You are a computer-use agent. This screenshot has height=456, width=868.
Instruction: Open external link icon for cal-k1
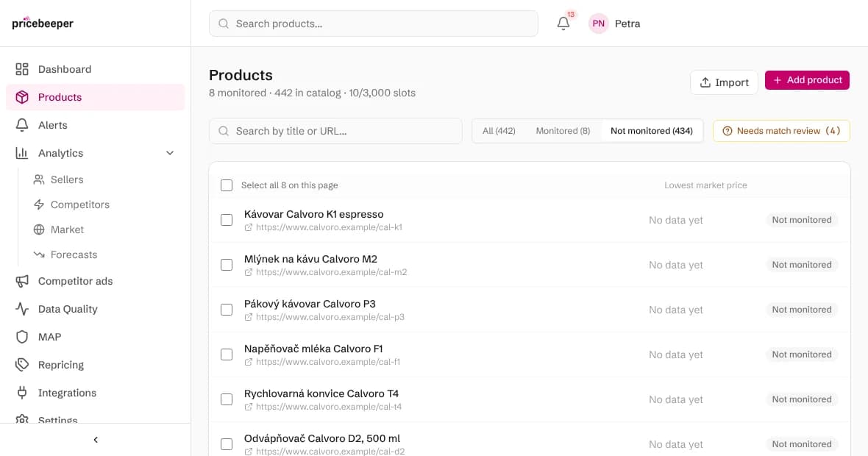click(x=249, y=227)
